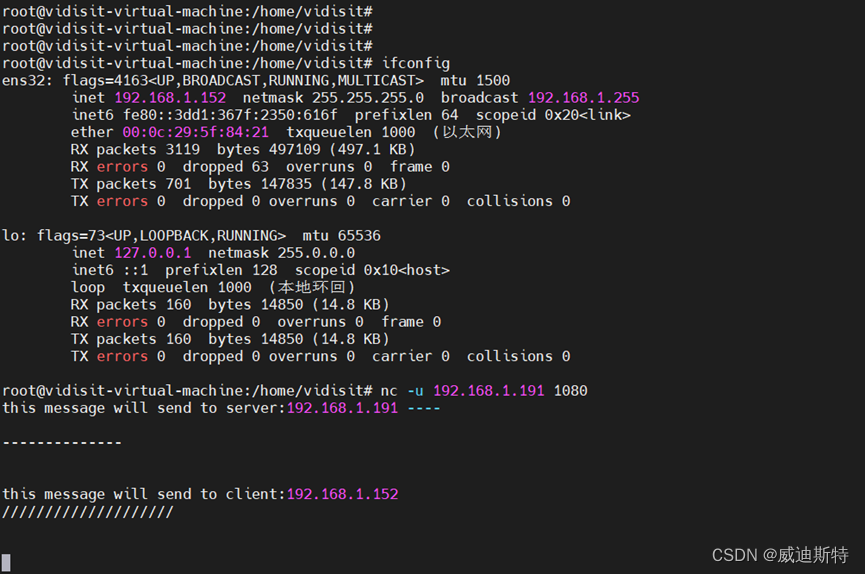This screenshot has width=865, height=574.
Task: Click the broadcast address 192.168.1.255
Action: coord(584,98)
